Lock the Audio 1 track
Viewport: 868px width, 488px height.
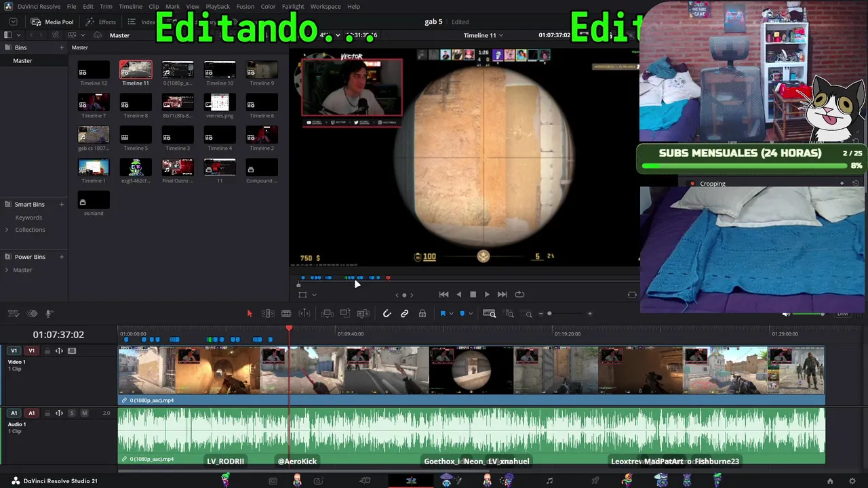[47, 413]
